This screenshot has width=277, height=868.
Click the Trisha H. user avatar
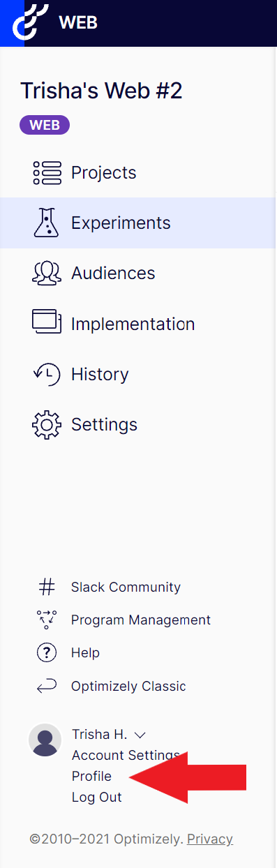(x=45, y=740)
